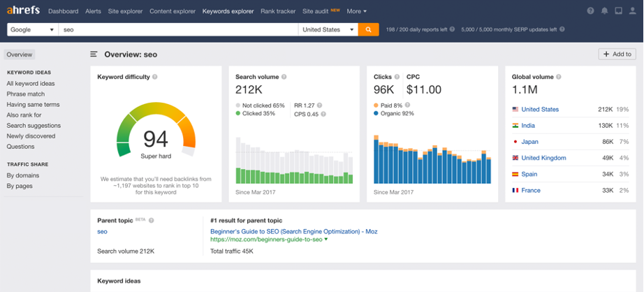
Task: Open Beginner's Guide to SEO Moz link
Action: pyautogui.click(x=293, y=231)
